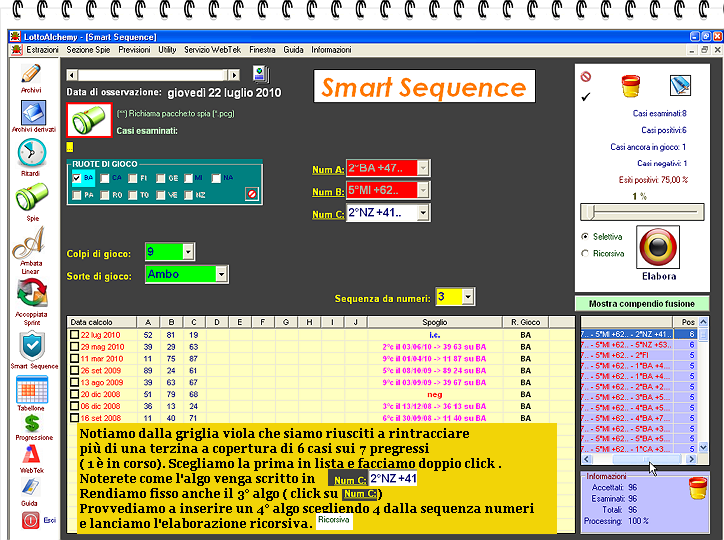Open the Informazioni menu
This screenshot has height=540, width=724.
[x=331, y=49]
